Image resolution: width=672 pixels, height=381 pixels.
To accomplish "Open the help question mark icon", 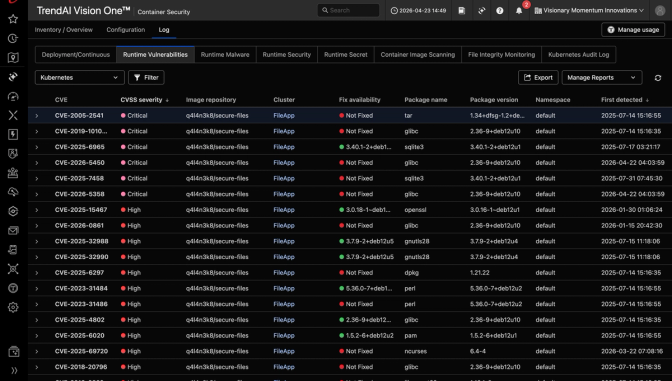I will click(x=500, y=11).
